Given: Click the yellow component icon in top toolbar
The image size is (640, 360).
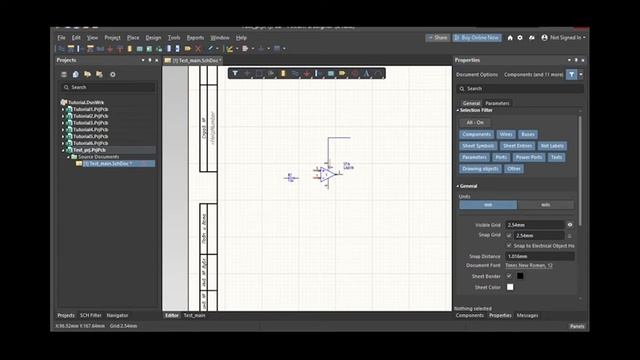Looking at the screenshot, I should point(130,49).
